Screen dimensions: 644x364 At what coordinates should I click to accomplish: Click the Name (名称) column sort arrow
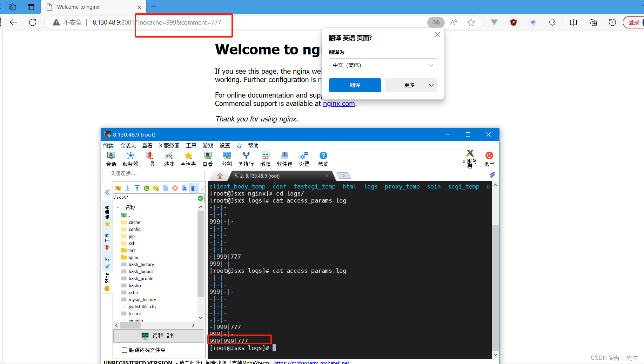tap(118, 207)
